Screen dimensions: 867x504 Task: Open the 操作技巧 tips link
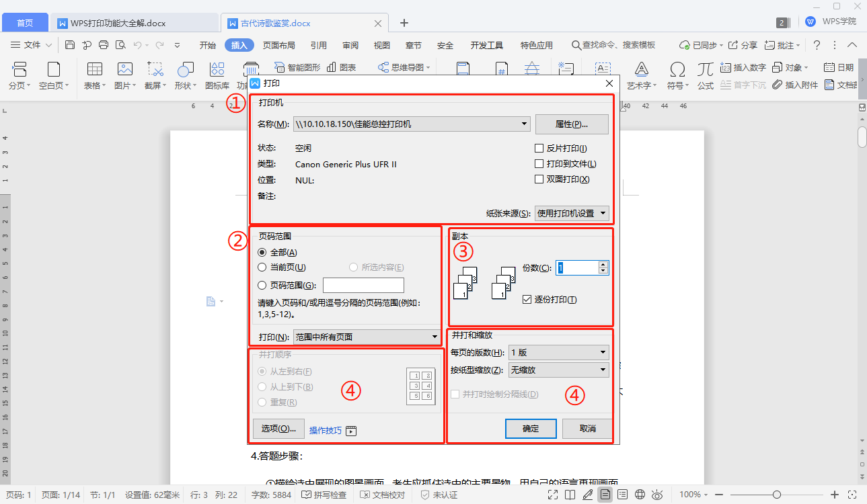(326, 431)
